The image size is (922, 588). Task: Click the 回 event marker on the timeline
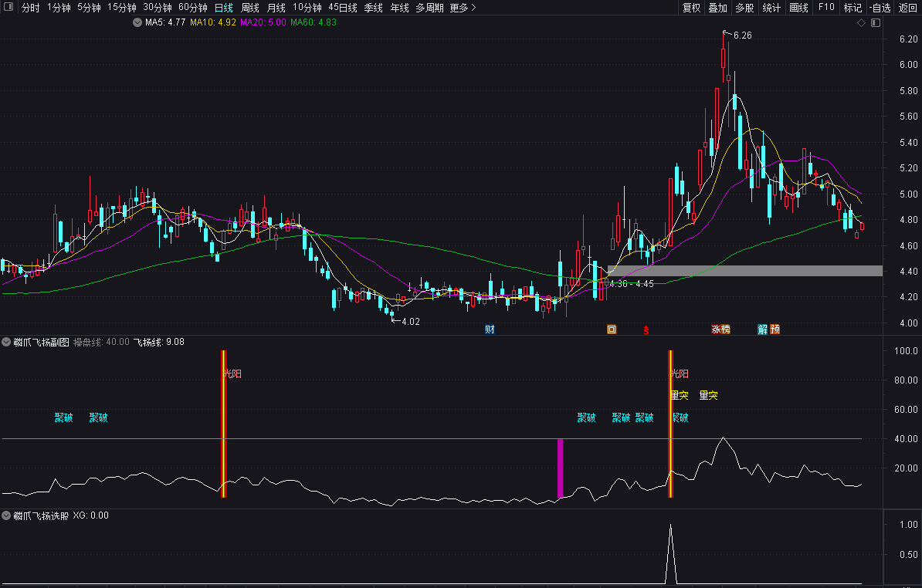click(x=612, y=329)
